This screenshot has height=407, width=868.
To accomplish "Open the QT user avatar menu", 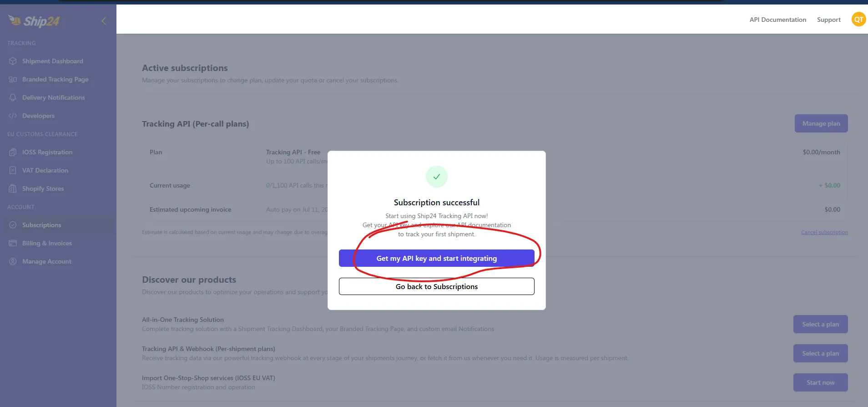I will 858,19.
